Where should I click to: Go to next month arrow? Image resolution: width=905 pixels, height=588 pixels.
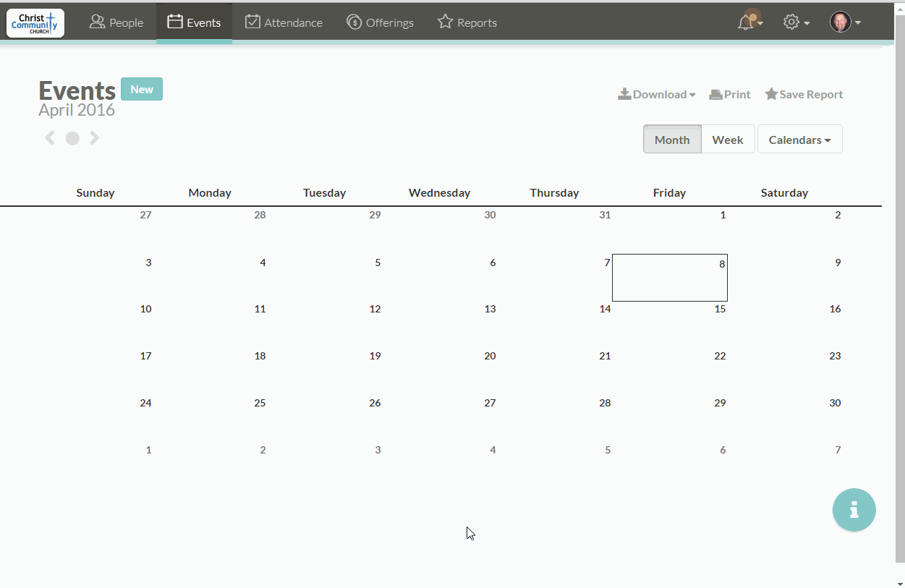[95, 138]
